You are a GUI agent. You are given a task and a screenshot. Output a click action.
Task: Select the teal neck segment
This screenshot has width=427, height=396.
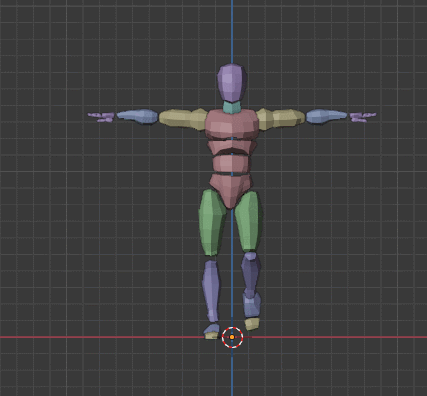pos(232,107)
